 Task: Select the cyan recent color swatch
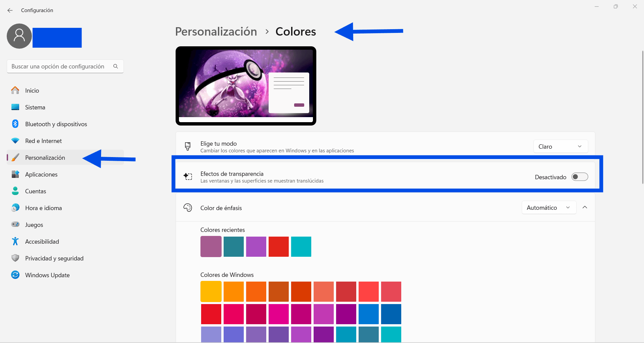[301, 247]
